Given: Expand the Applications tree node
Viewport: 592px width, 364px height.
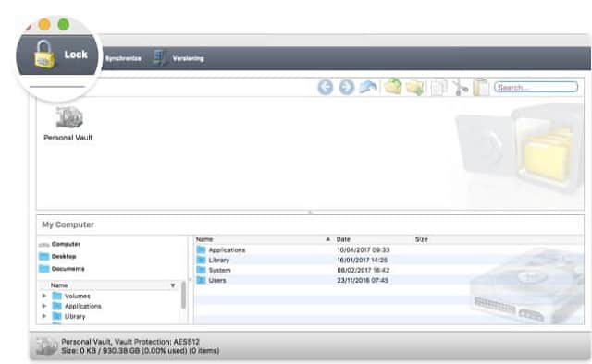Looking at the screenshot, I should 44,306.
